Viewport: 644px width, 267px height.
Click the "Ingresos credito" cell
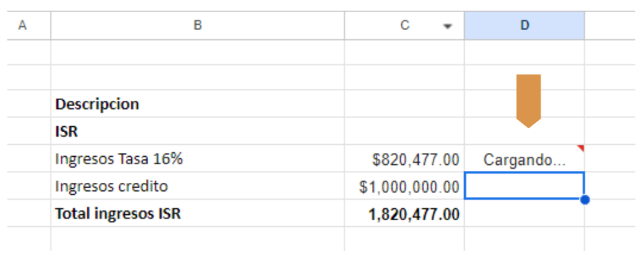pyautogui.click(x=197, y=186)
